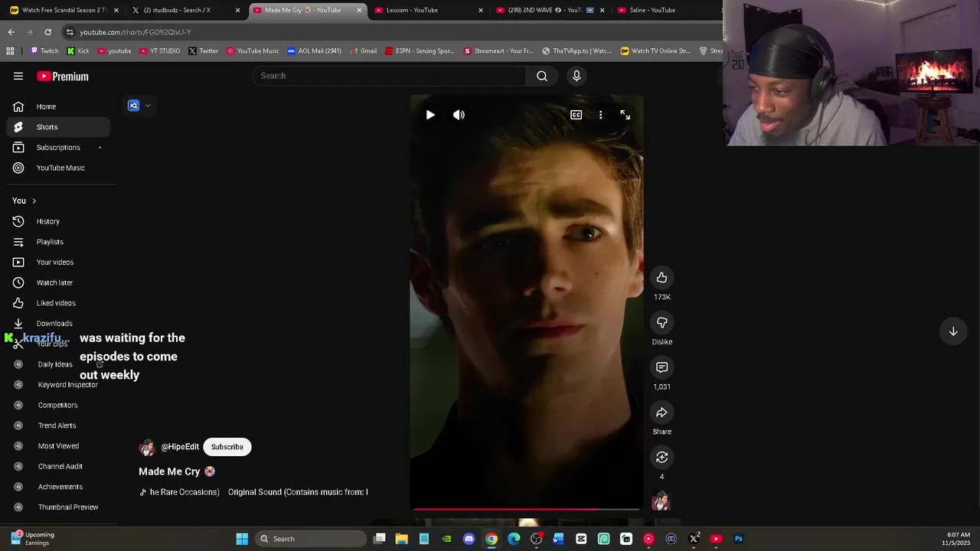Expand the You section
This screenshot has width=980, height=551.
coord(24,201)
